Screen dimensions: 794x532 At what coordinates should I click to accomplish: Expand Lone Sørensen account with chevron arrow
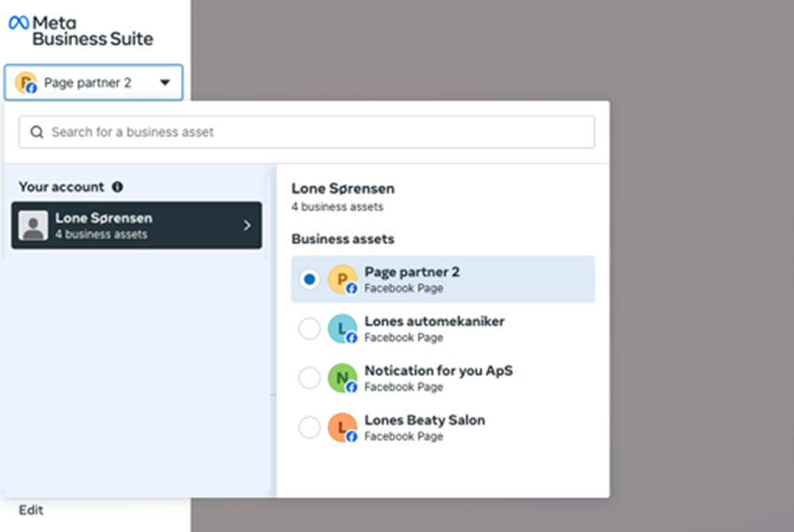point(247,225)
